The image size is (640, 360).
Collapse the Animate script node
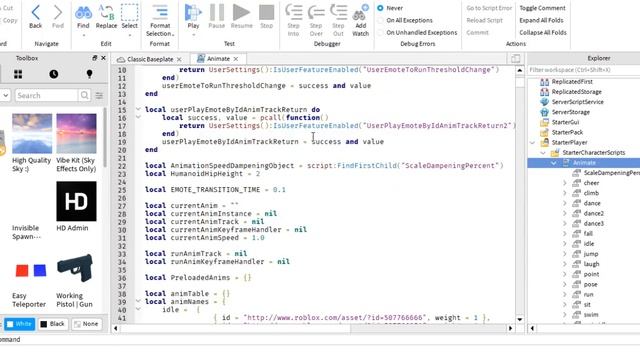point(553,163)
